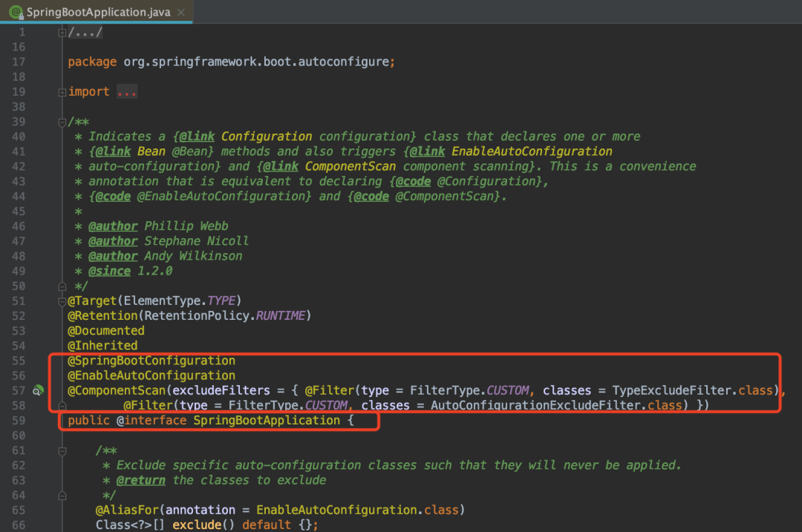The height and width of the screenshot is (532, 802).
Task: Click the SpringBootApplication.java file type icon
Action: coord(16,12)
